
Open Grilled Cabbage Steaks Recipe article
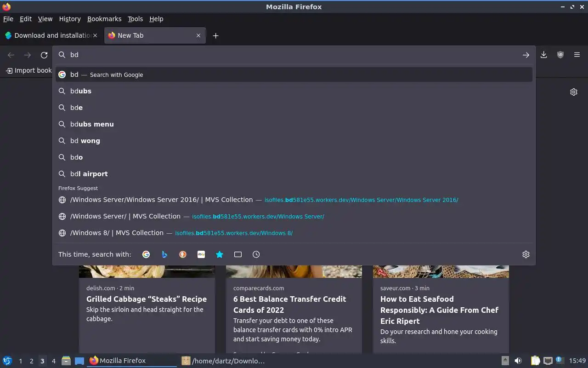click(147, 299)
